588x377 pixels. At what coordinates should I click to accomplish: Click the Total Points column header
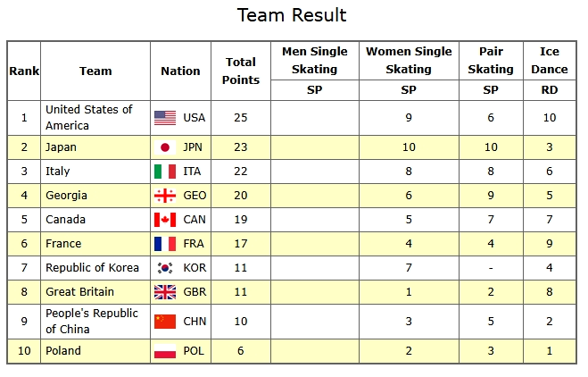[241, 71]
